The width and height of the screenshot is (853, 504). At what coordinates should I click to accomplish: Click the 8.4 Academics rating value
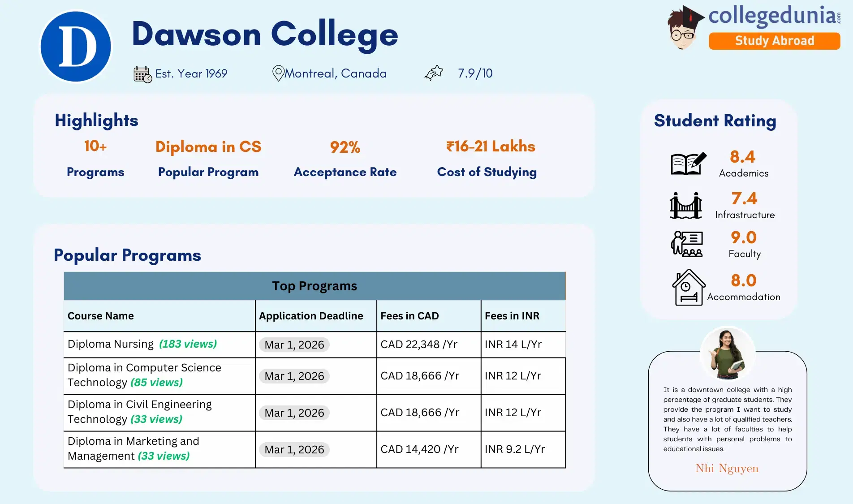[744, 157]
